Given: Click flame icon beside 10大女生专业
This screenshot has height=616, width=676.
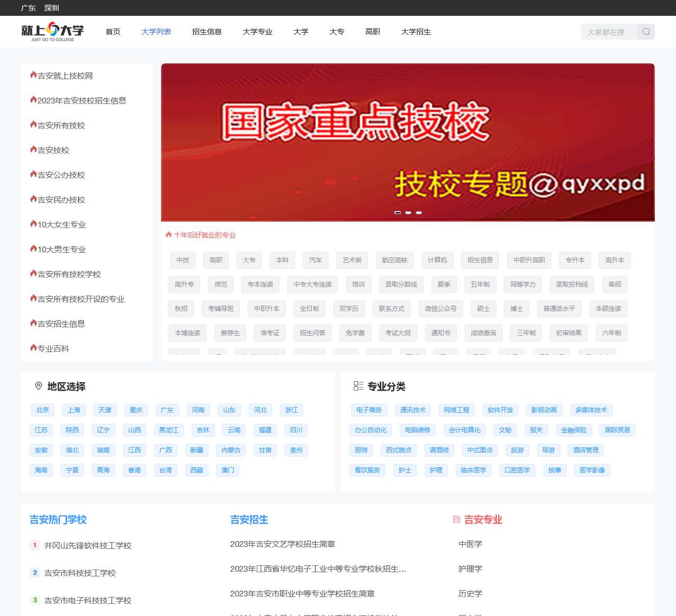Looking at the screenshot, I should [33, 224].
